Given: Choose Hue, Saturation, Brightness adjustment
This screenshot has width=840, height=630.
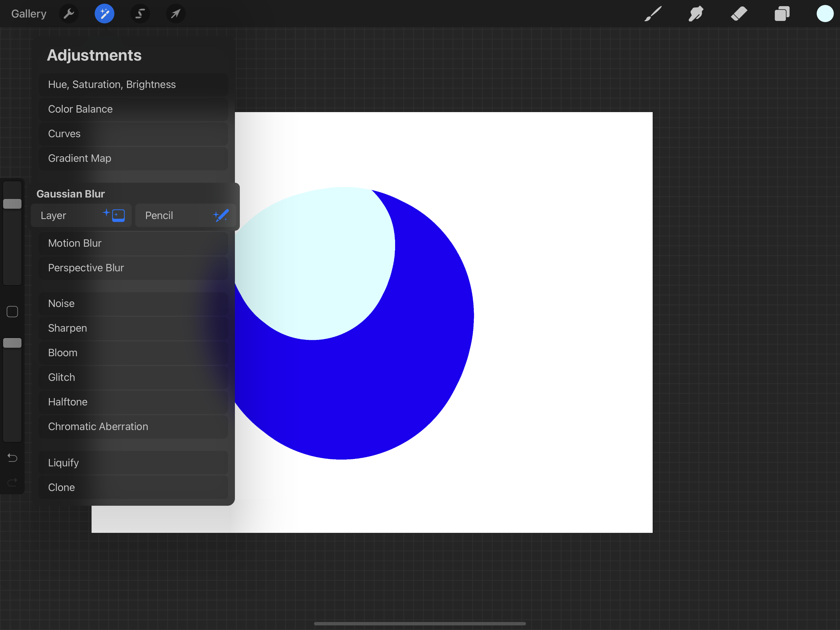Looking at the screenshot, I should click(133, 84).
